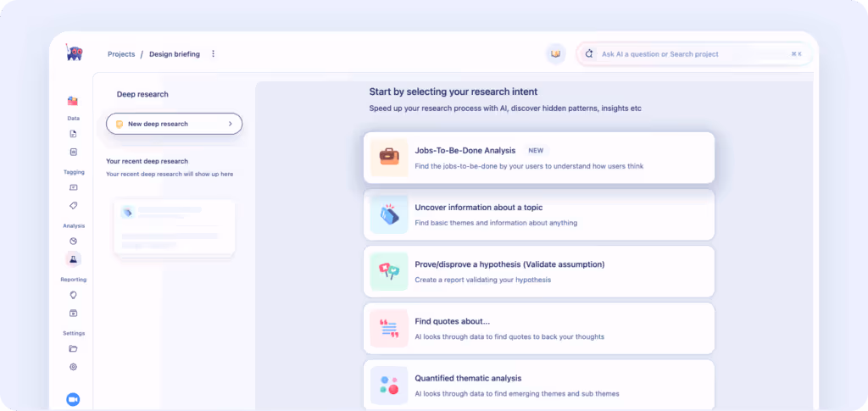The height and width of the screenshot is (411, 868).
Task: Click the briefcase icon on Jobs-To-Be-Done card
Action: click(389, 158)
